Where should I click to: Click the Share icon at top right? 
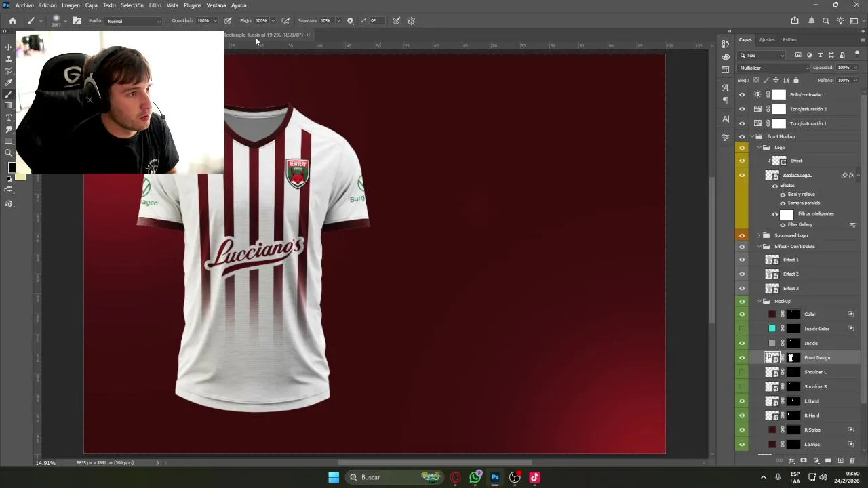(x=795, y=21)
